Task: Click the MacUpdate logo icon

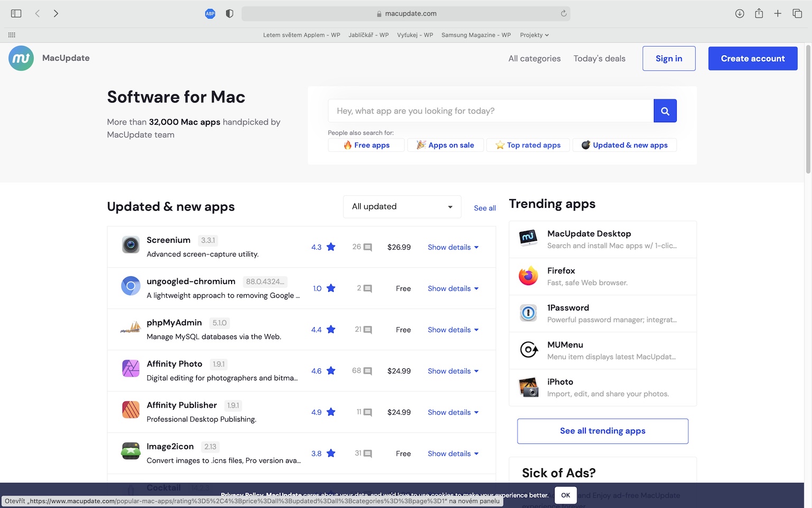Action: (21, 58)
